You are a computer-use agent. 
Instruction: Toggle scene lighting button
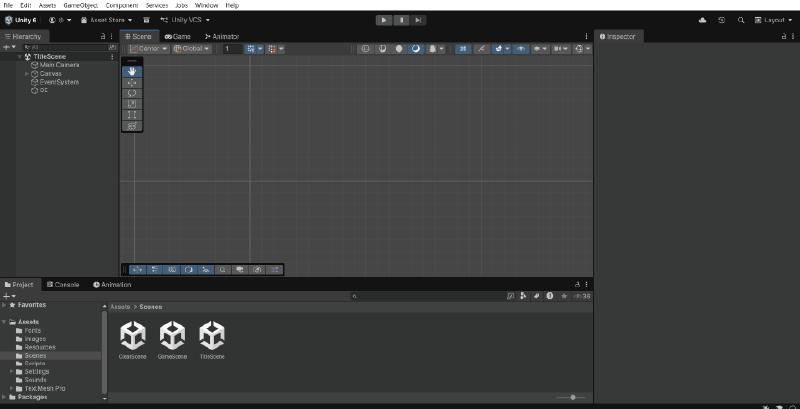pos(480,48)
